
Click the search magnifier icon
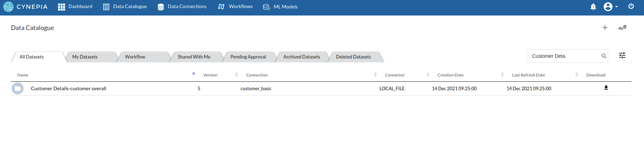(604, 56)
